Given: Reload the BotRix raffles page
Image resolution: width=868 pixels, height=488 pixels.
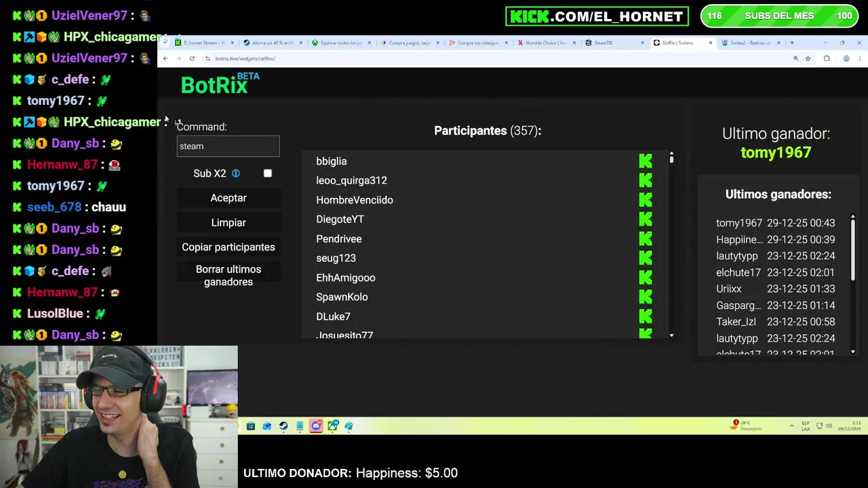Looking at the screenshot, I should click(x=192, y=58).
